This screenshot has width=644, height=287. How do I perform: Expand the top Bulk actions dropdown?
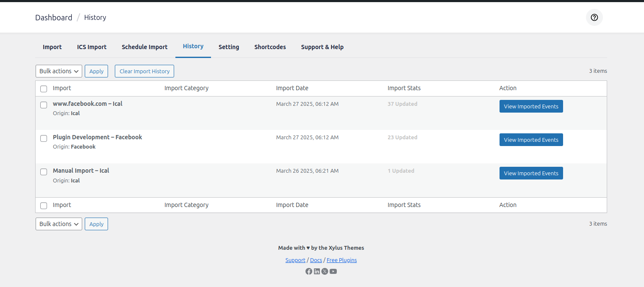click(58, 71)
